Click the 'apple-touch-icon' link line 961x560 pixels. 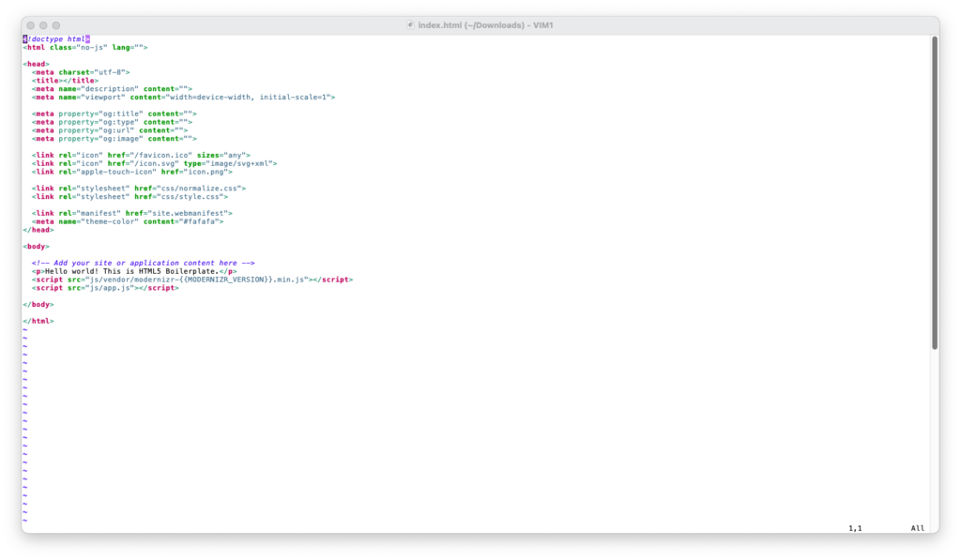(x=132, y=172)
